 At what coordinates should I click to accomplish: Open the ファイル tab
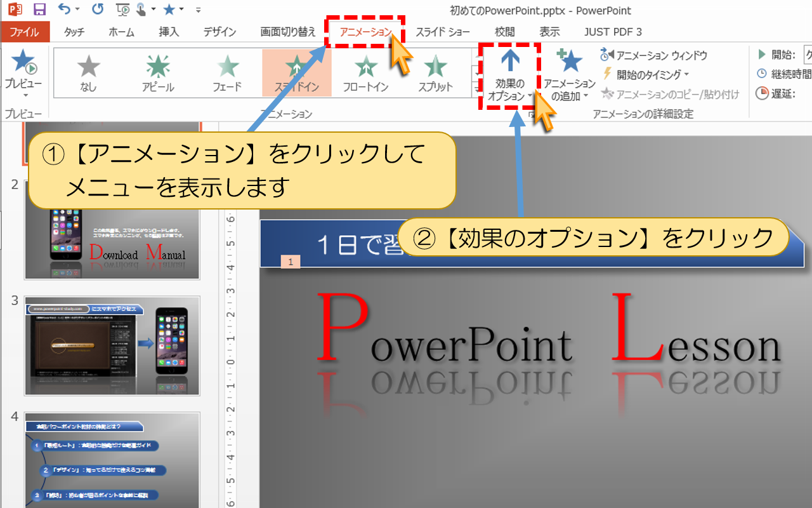pyautogui.click(x=25, y=32)
